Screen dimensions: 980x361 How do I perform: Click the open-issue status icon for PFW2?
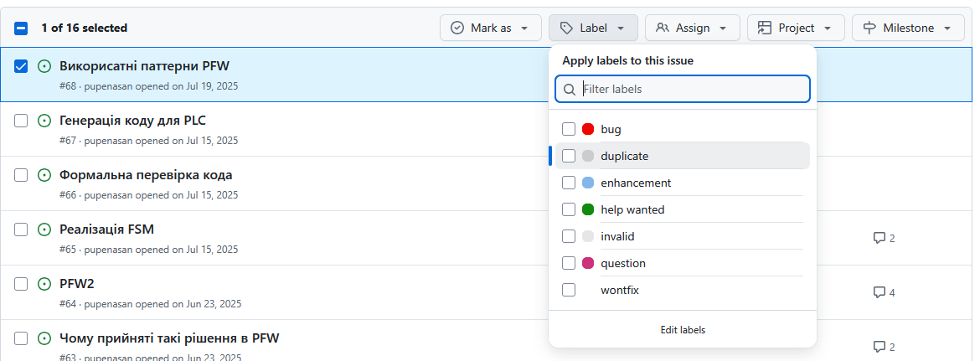coord(44,284)
